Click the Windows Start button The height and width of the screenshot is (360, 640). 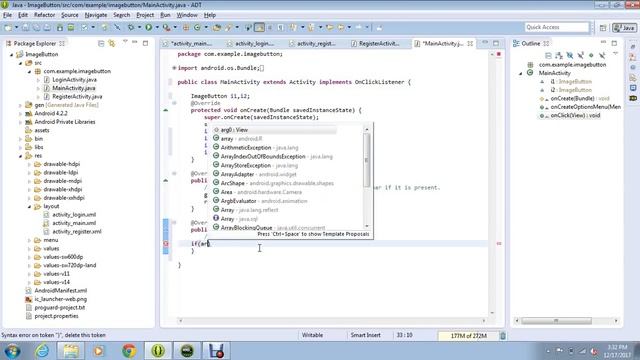tap(13, 351)
